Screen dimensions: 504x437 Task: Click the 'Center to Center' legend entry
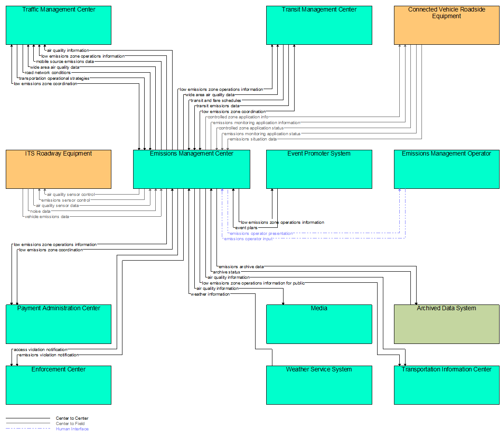(72, 418)
